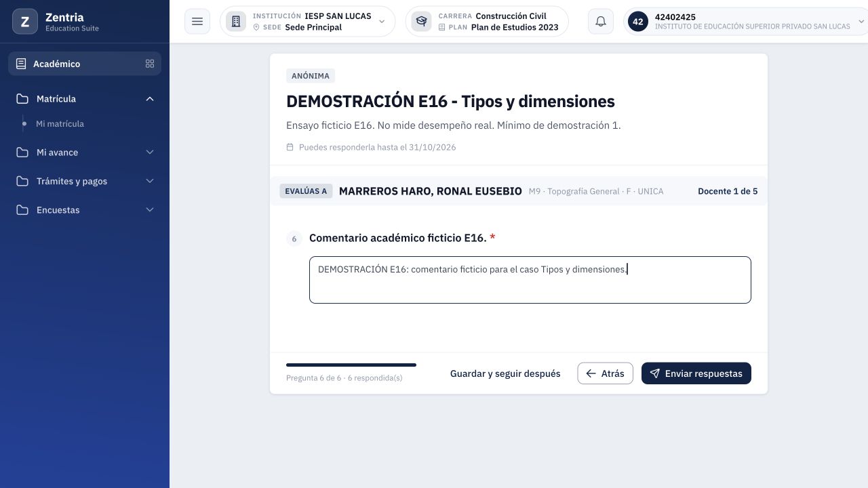Click the Pregunta 6 de 6 status text
Screen dimensions: 868x488
point(344,378)
